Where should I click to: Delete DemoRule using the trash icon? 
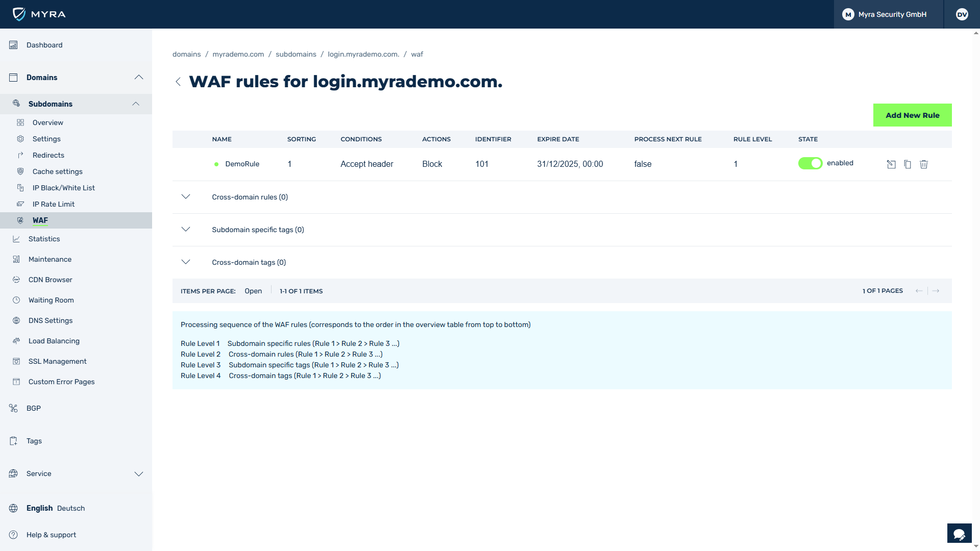click(x=924, y=164)
